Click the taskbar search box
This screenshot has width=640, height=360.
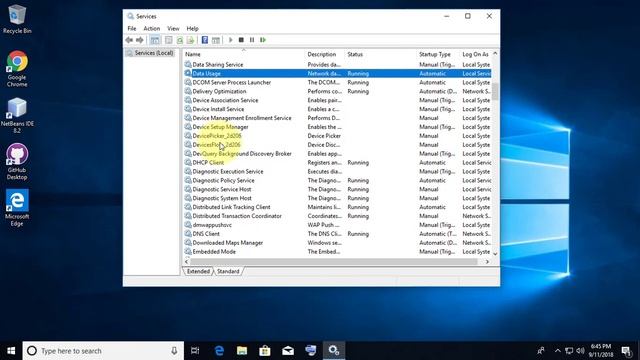[103, 351]
